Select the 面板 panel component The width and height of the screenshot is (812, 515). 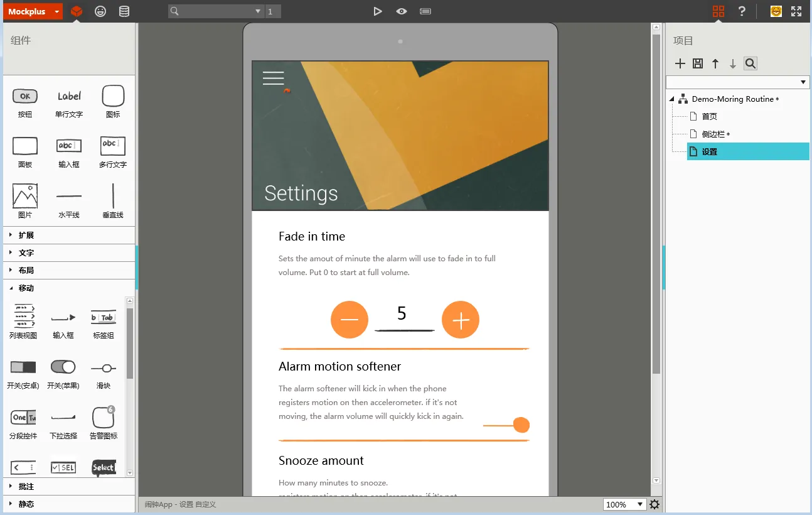coord(25,152)
